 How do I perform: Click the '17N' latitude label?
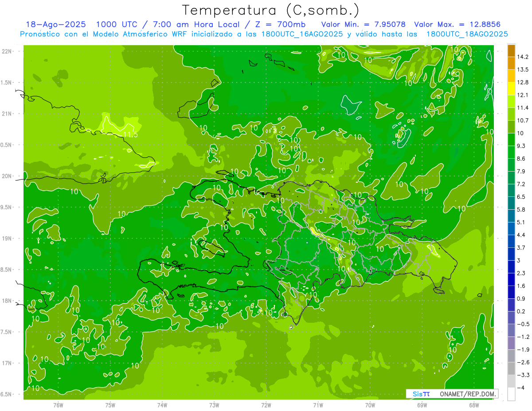coord(7,364)
